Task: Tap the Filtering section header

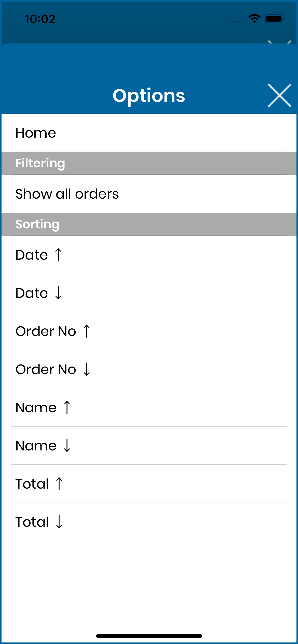Action: (149, 163)
